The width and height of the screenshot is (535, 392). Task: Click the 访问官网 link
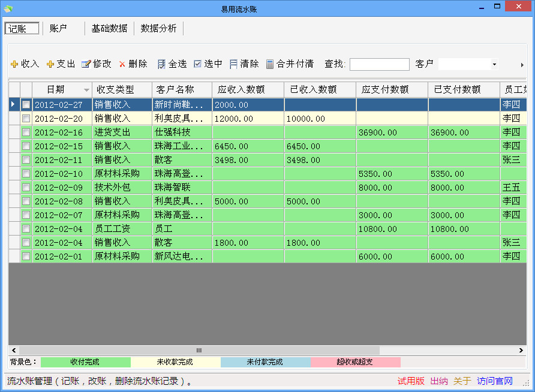click(x=495, y=381)
